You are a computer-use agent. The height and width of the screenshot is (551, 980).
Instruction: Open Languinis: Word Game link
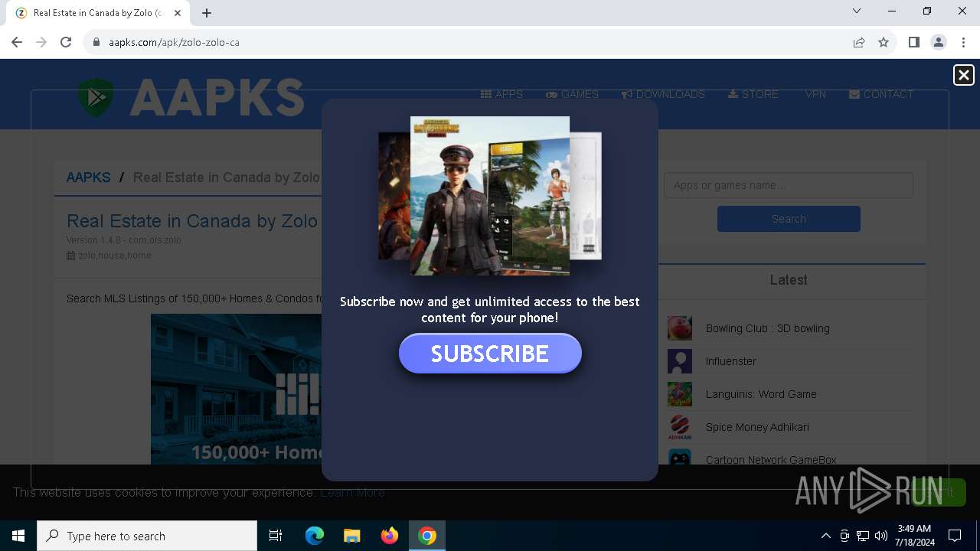pyautogui.click(x=761, y=394)
